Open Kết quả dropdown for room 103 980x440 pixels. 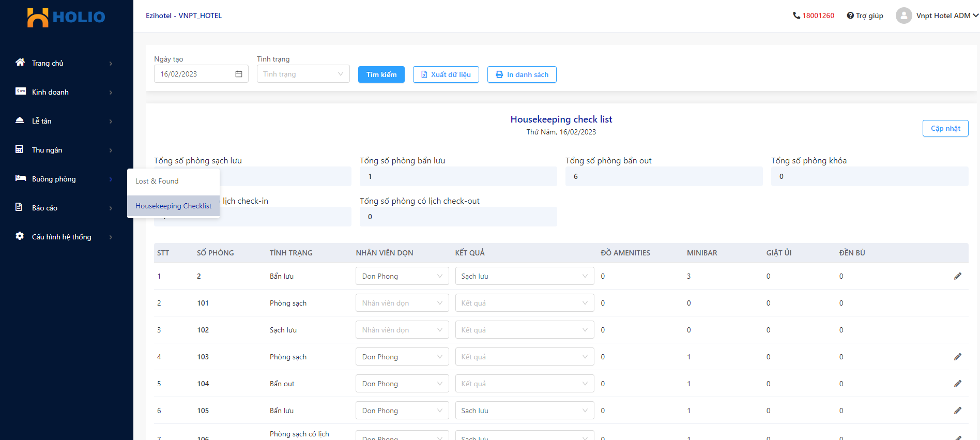point(524,357)
